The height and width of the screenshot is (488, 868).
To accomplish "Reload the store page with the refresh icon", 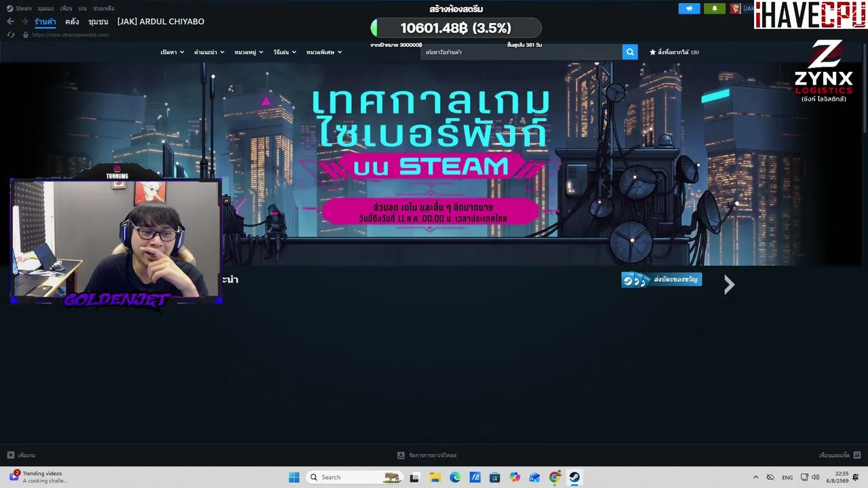I will [x=11, y=35].
